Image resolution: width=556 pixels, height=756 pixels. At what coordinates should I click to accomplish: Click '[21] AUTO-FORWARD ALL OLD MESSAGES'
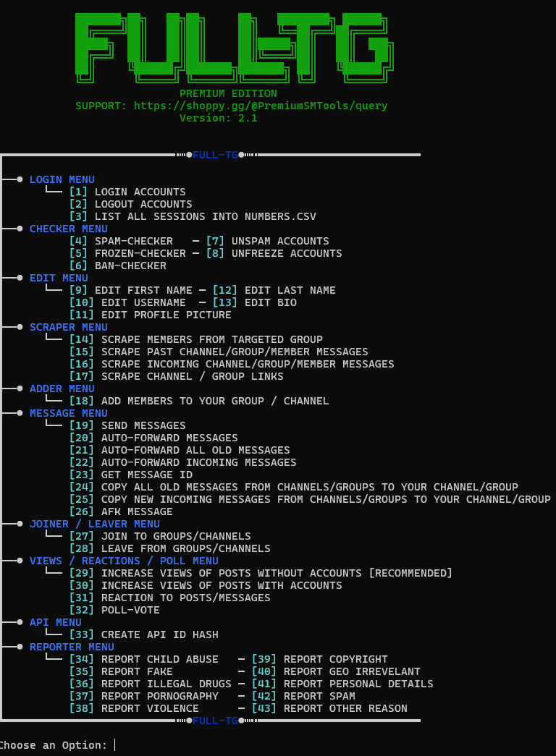pos(180,450)
